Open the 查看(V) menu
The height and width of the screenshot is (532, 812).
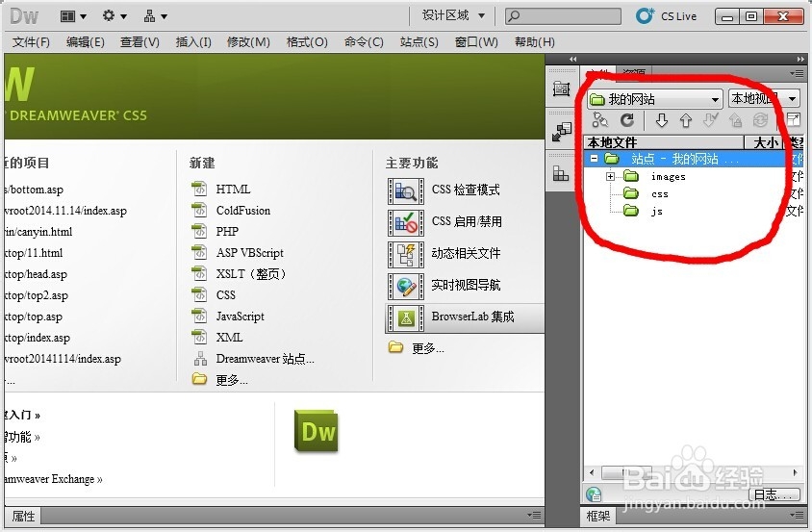(x=140, y=42)
